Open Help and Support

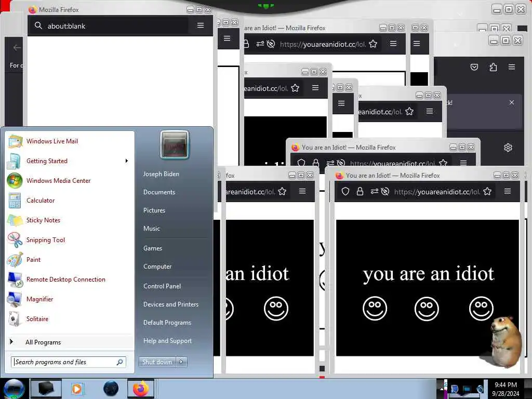pyautogui.click(x=167, y=341)
